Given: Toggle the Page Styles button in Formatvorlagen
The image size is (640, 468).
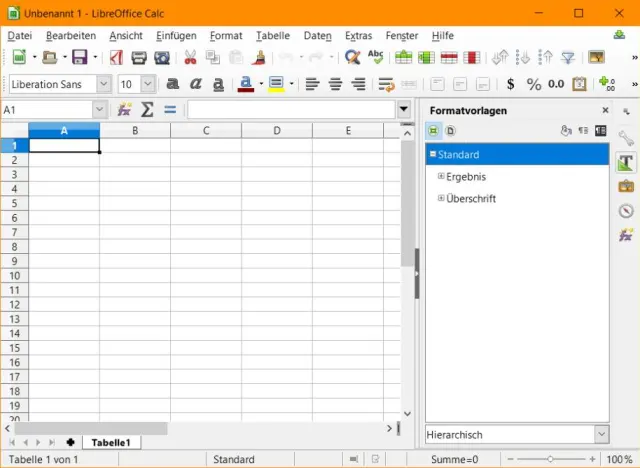Looking at the screenshot, I should pos(450,130).
